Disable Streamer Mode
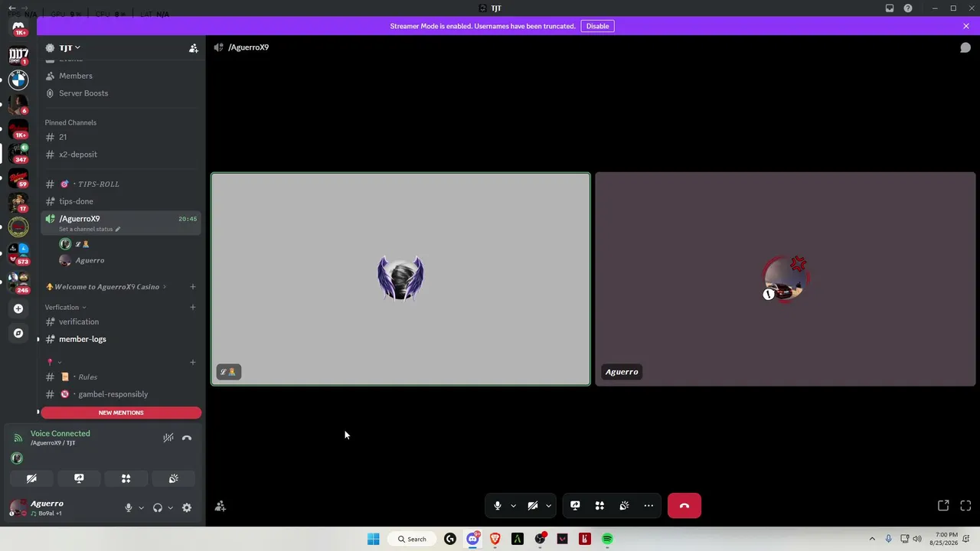Screen dimensions: 980x551 coord(597,26)
